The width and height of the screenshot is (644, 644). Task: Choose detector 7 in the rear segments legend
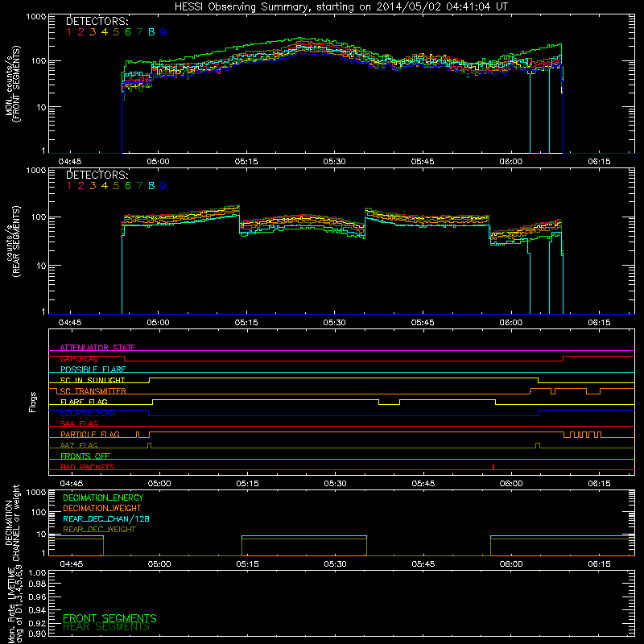coord(139,186)
